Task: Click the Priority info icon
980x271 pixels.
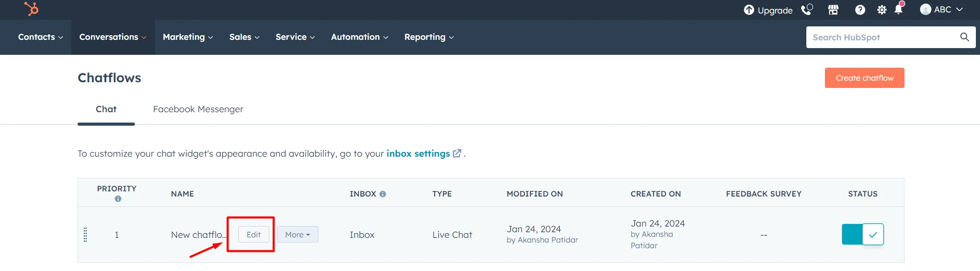Action: 118,199
